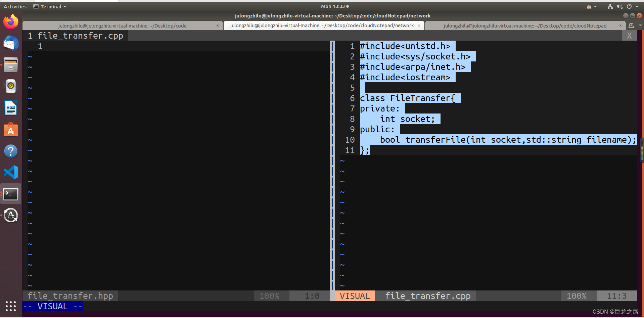Viewport: 644px width, 318px height.
Task: Launch Thunderbird mail from the dock
Action: click(x=11, y=43)
